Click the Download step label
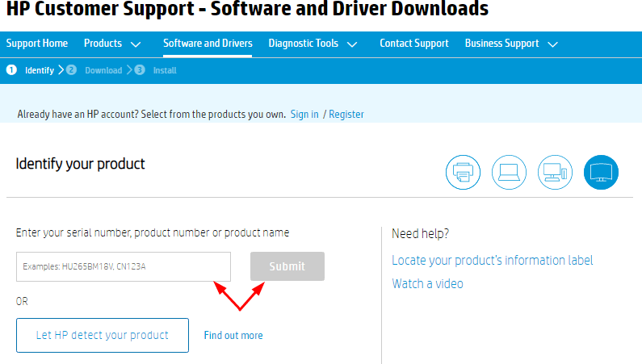This screenshot has width=642, height=364. pos(103,70)
